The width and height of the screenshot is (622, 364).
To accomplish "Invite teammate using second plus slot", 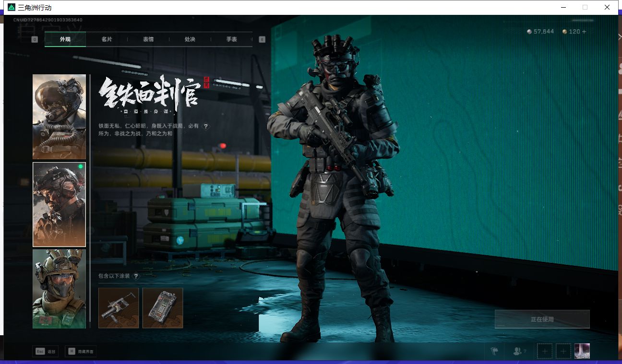I will [563, 352].
